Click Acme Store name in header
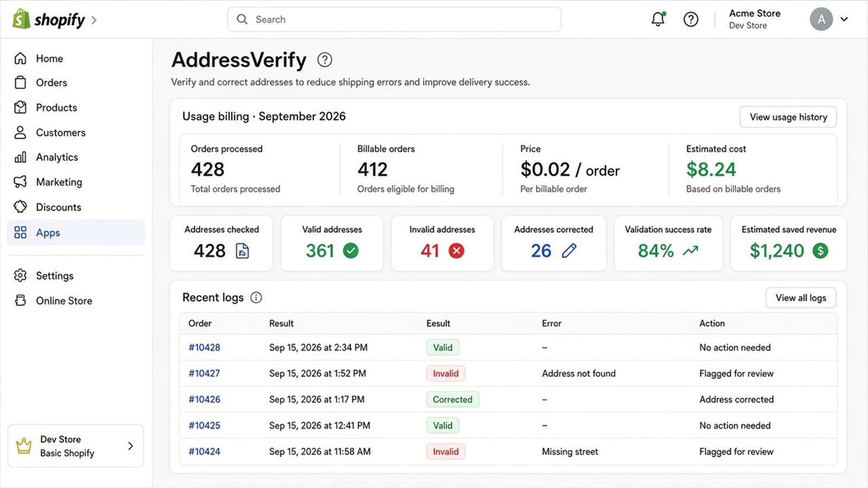The image size is (868, 488). (755, 14)
